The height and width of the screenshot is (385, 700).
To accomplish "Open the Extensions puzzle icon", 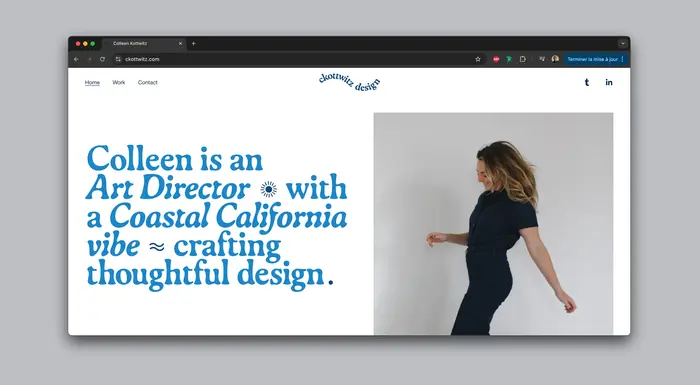I will click(x=523, y=59).
